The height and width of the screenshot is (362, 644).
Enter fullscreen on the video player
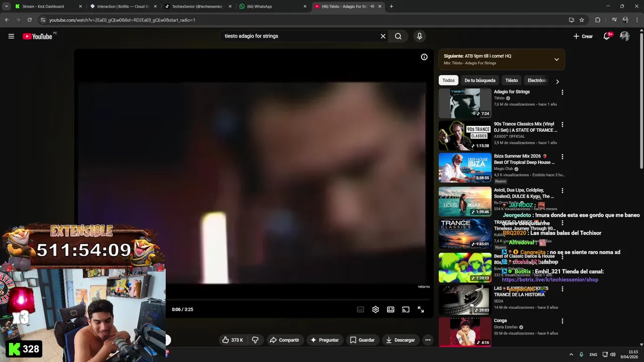point(421,310)
